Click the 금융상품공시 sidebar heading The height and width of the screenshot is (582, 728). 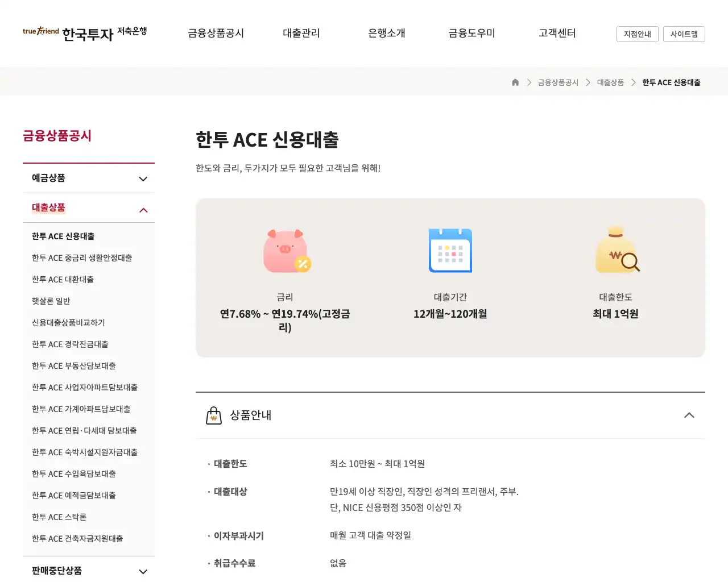57,136
